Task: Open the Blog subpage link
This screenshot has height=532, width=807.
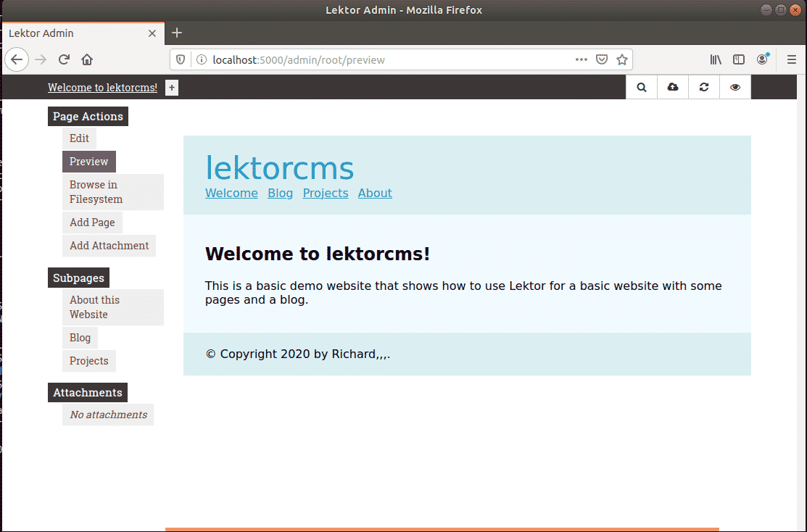Action: pyautogui.click(x=80, y=337)
